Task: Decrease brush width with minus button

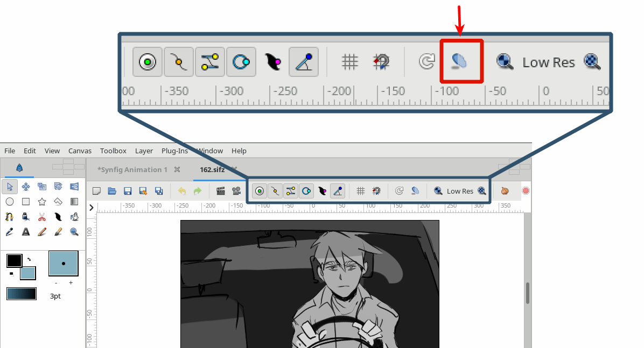Action: click(56, 283)
